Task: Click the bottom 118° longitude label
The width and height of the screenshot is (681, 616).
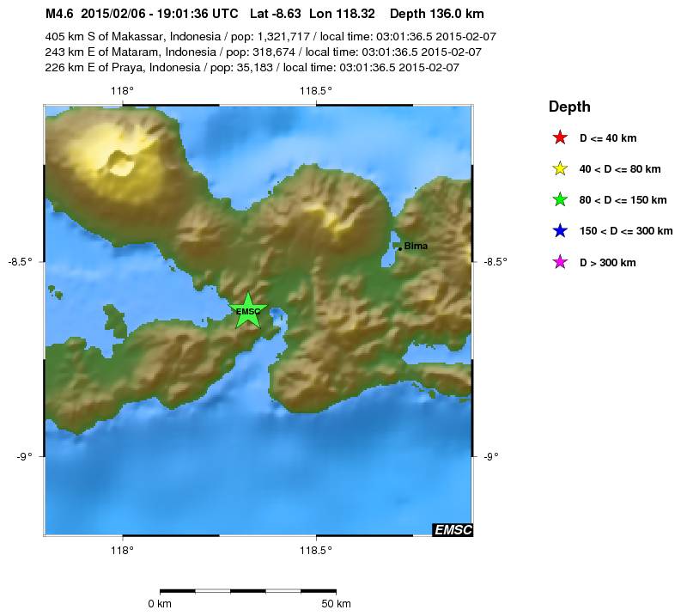Action: coord(122,551)
